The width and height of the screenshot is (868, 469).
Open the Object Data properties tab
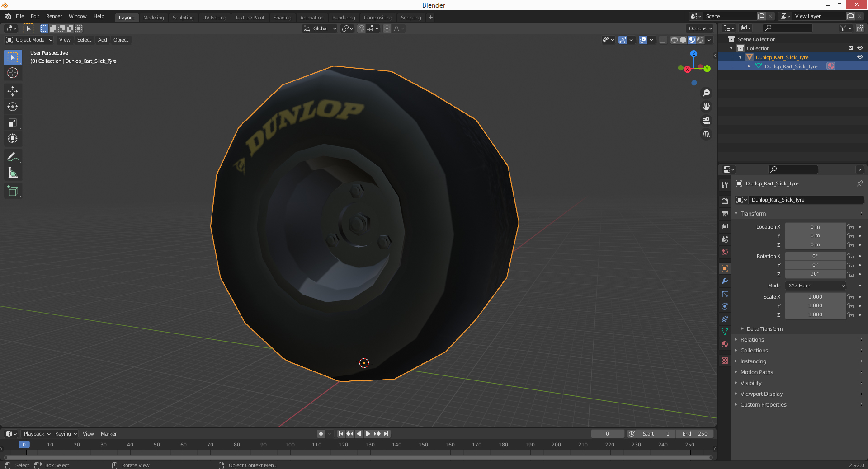tap(725, 332)
